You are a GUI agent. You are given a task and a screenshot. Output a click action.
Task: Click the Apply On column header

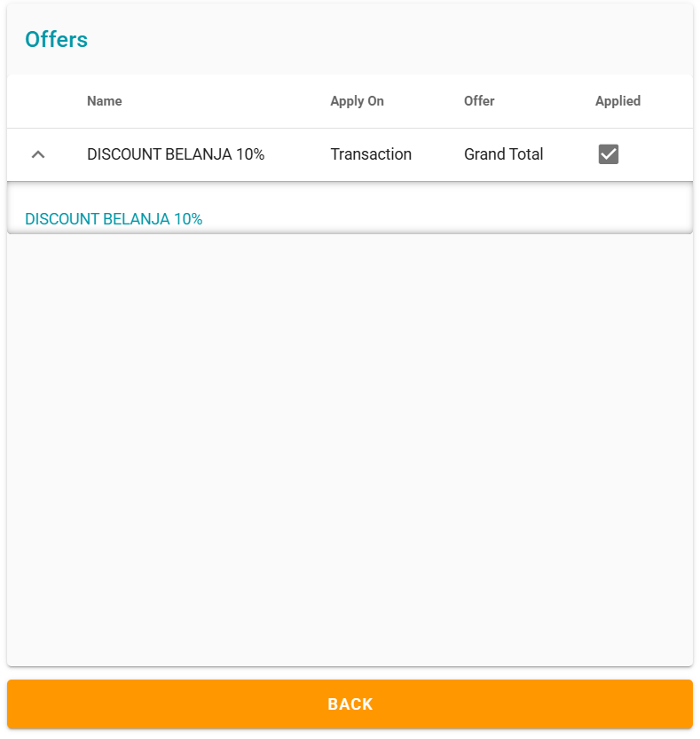click(x=357, y=101)
